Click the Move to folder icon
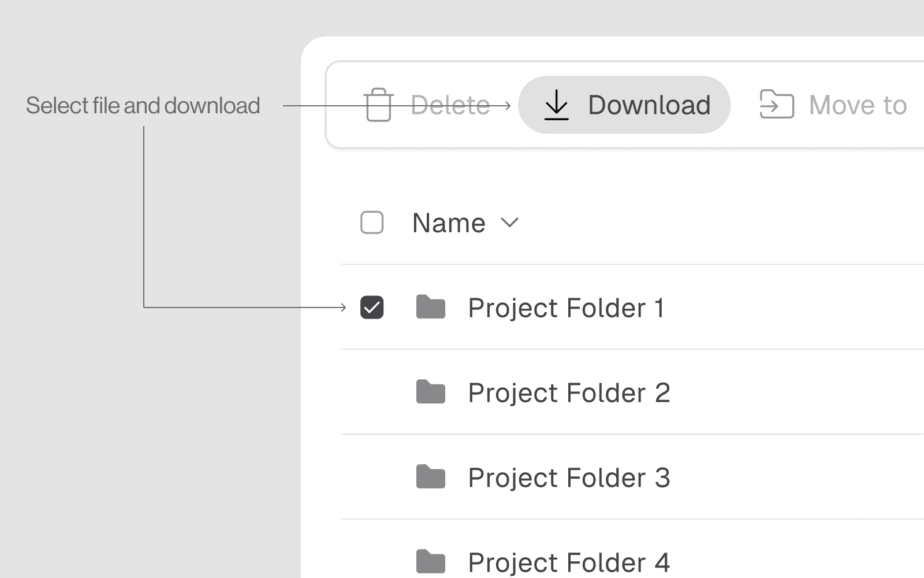This screenshot has width=924, height=578. click(776, 105)
